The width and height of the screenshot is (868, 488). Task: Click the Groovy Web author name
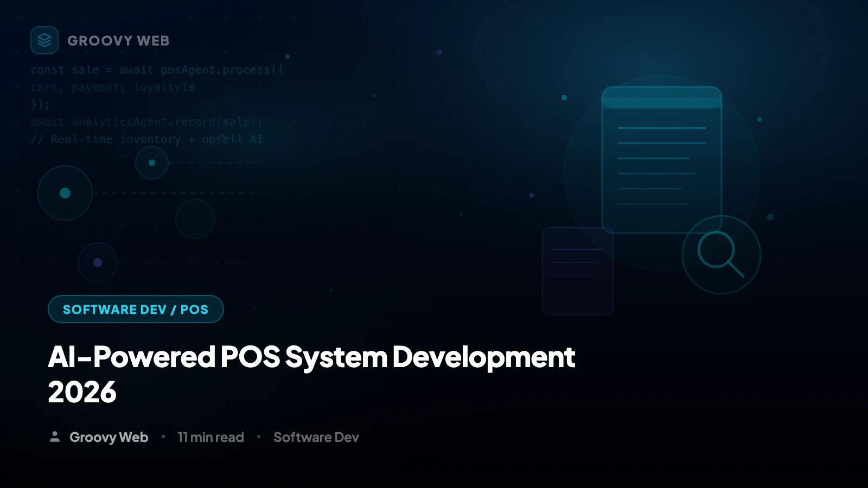[x=108, y=437]
